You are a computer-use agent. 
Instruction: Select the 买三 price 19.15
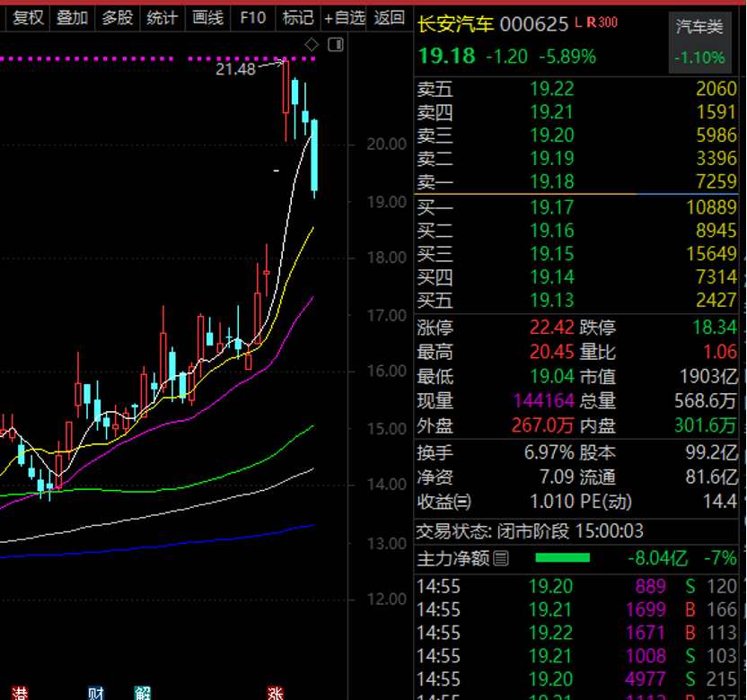click(x=552, y=254)
